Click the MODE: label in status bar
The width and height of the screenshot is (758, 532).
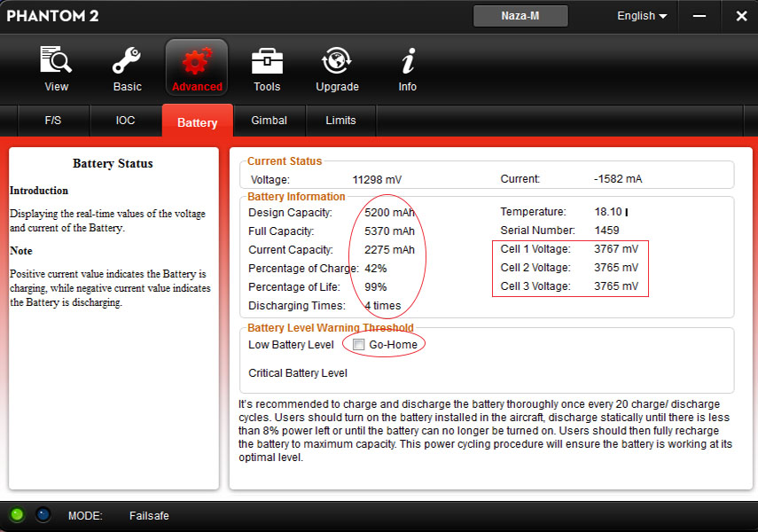pyautogui.click(x=85, y=516)
